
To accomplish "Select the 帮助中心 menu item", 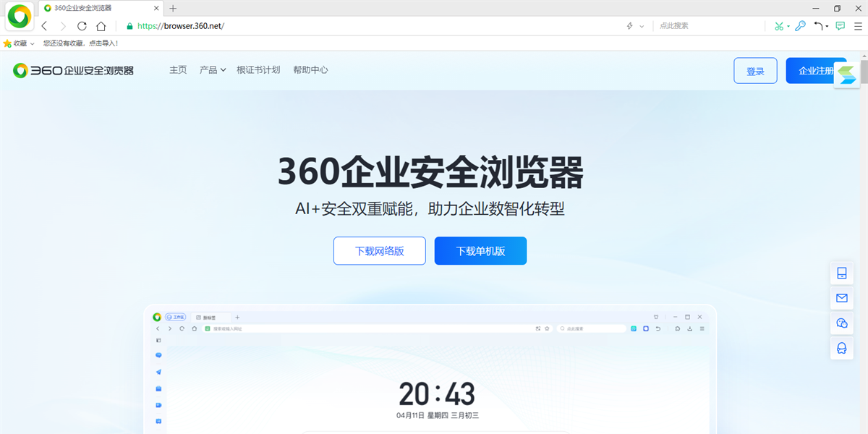I will click(x=310, y=70).
